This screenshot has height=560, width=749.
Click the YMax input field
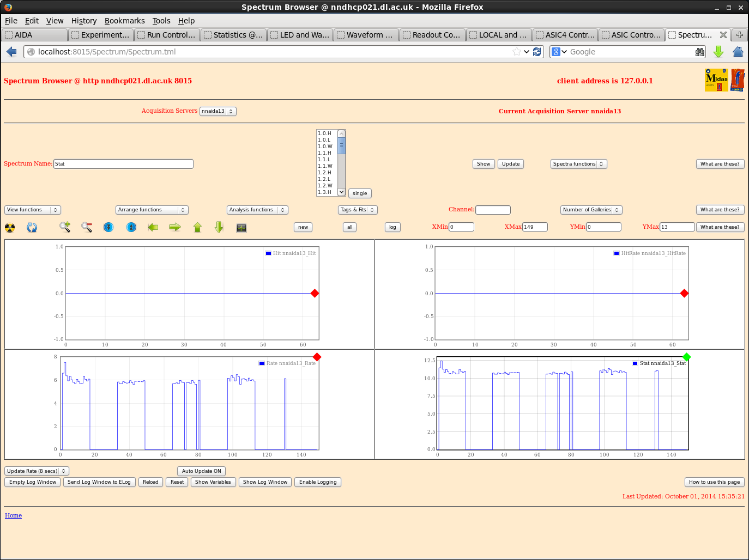[x=677, y=227]
